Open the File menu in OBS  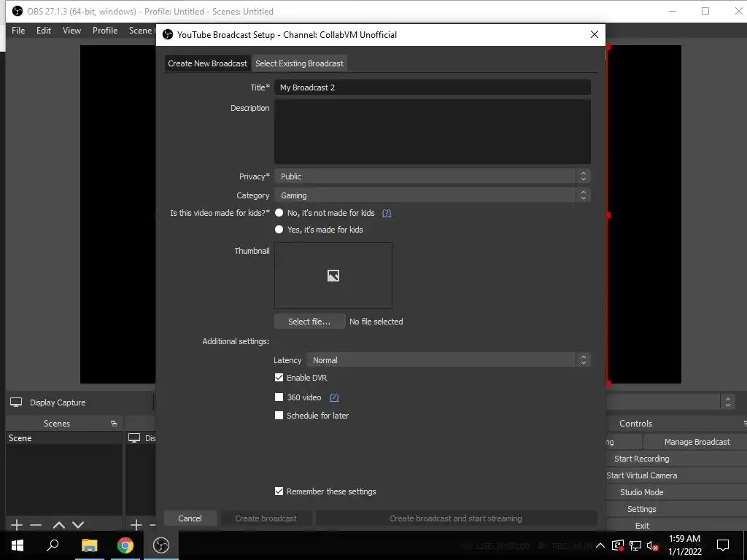(x=18, y=31)
